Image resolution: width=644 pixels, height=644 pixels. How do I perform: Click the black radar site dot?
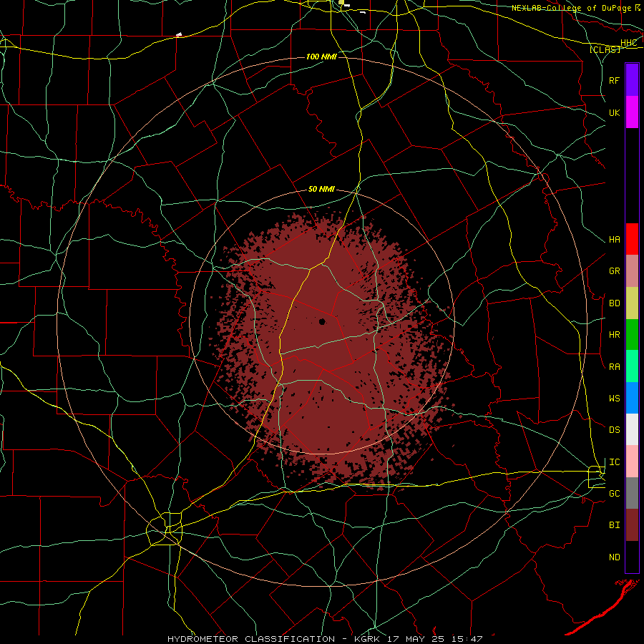pos(322,321)
